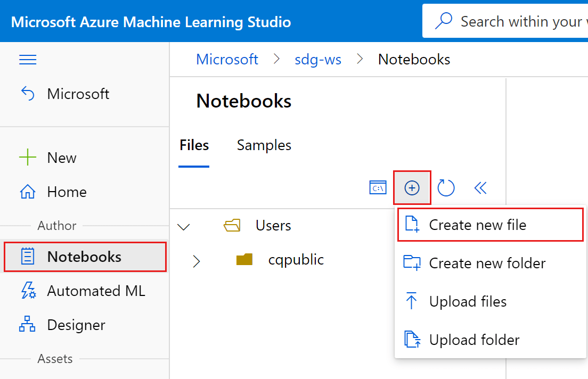Viewport: 588px width, 379px height.
Task: Switch to the Samples tab
Action: click(x=264, y=145)
